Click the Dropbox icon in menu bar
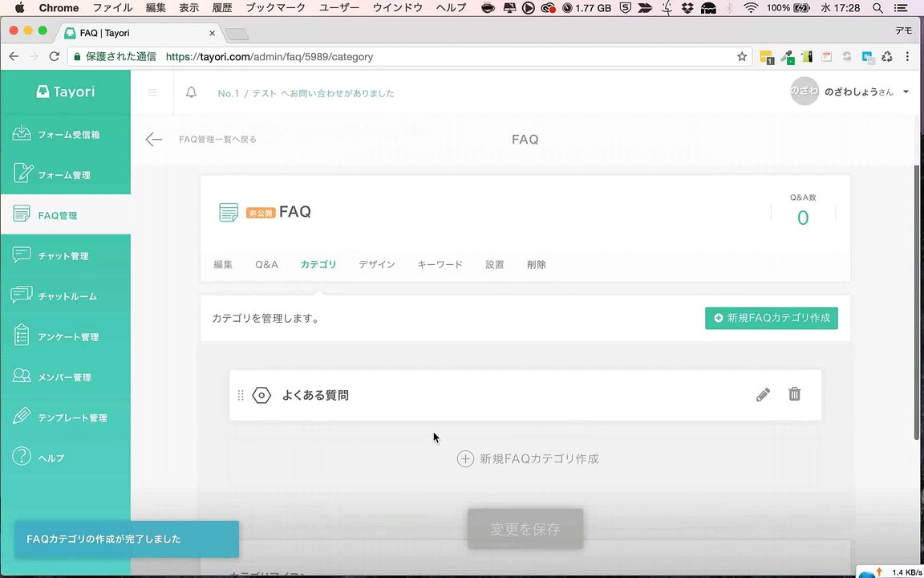The image size is (924, 578). [687, 8]
